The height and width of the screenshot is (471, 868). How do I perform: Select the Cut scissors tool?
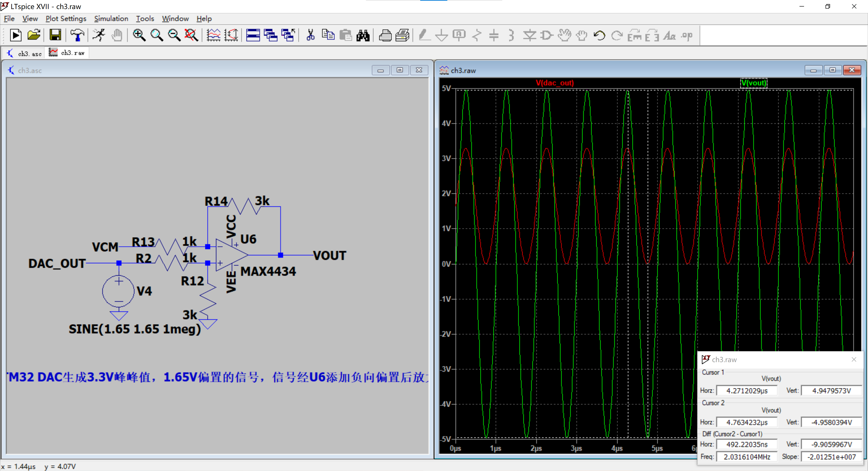310,35
